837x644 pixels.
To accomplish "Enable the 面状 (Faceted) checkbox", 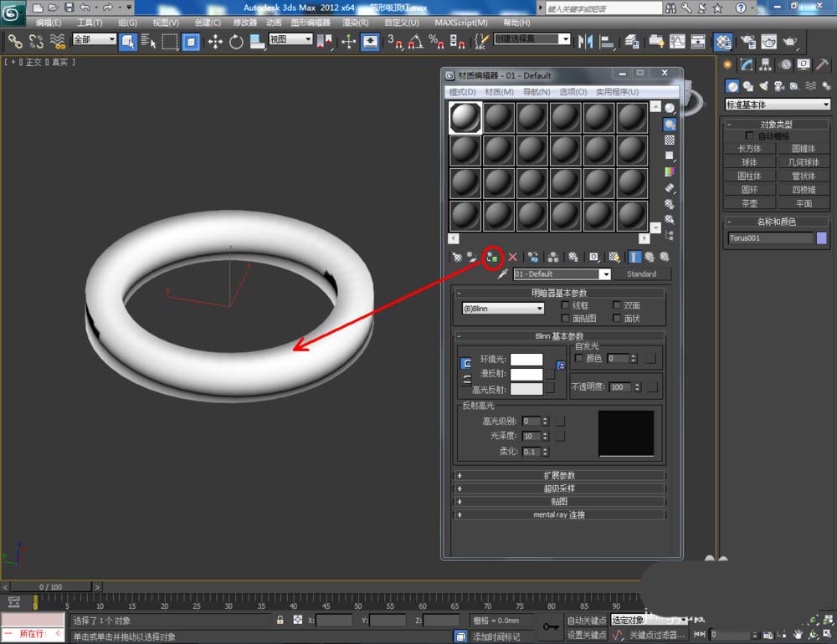I will pos(617,319).
